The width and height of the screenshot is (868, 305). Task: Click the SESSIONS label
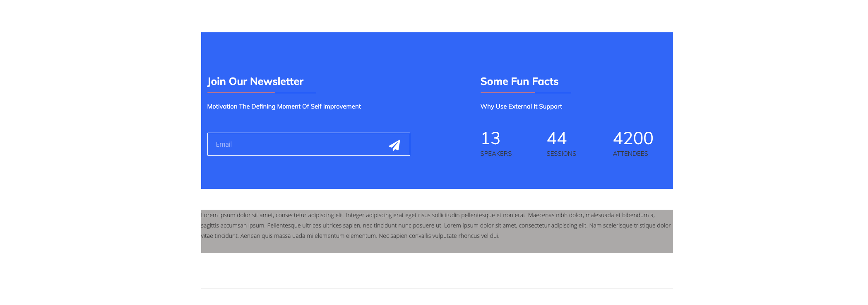(561, 154)
